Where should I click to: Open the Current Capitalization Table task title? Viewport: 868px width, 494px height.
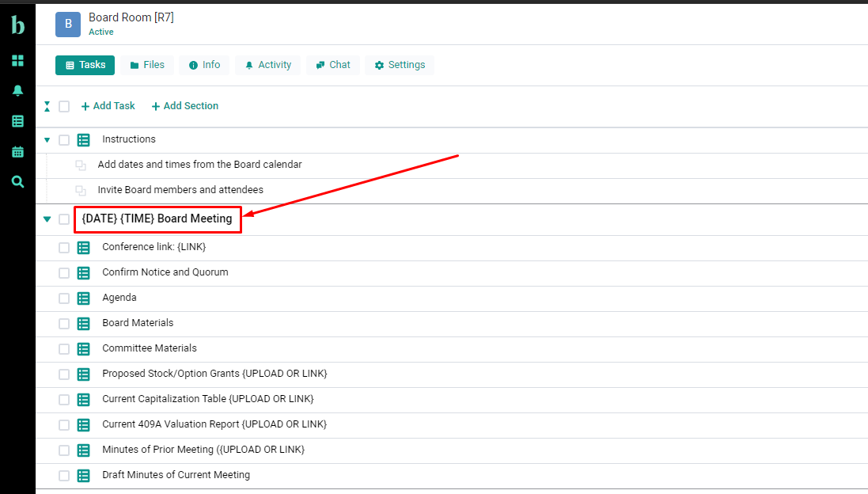click(208, 399)
